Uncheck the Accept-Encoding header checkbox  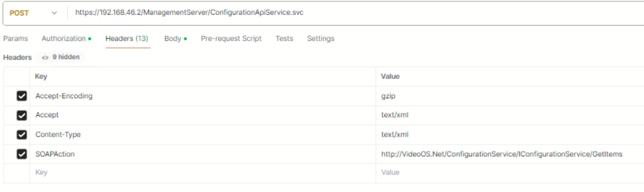tap(21, 96)
